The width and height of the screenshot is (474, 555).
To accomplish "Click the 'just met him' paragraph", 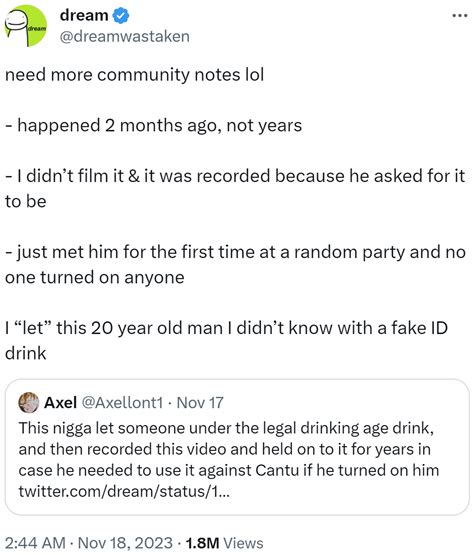I will [235, 264].
